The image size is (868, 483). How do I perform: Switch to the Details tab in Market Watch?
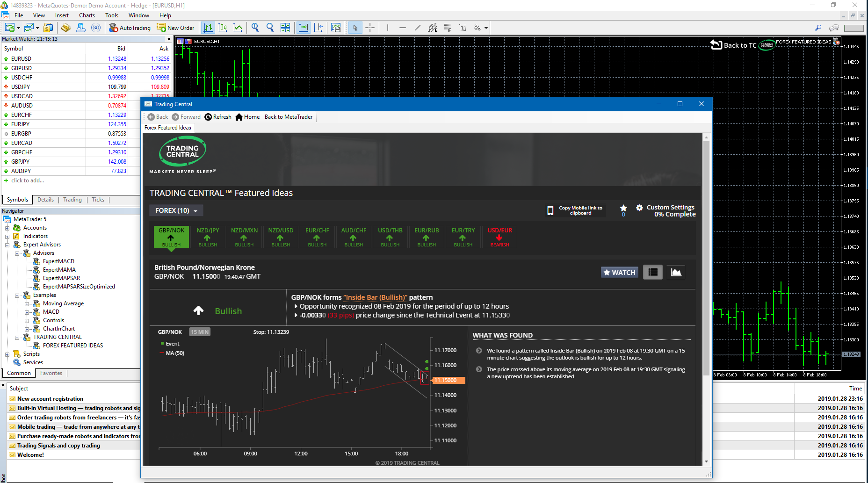click(x=45, y=200)
